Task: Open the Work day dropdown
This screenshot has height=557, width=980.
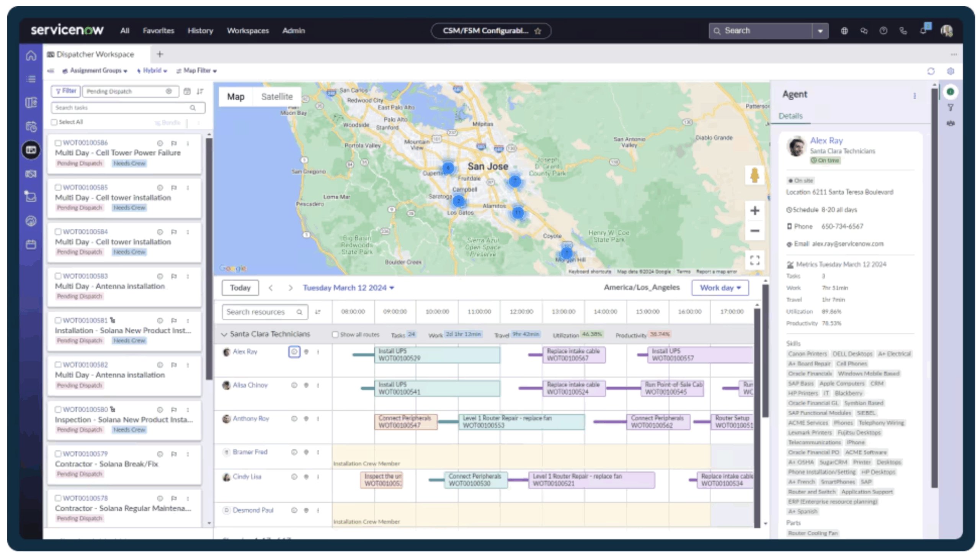Action: [720, 288]
